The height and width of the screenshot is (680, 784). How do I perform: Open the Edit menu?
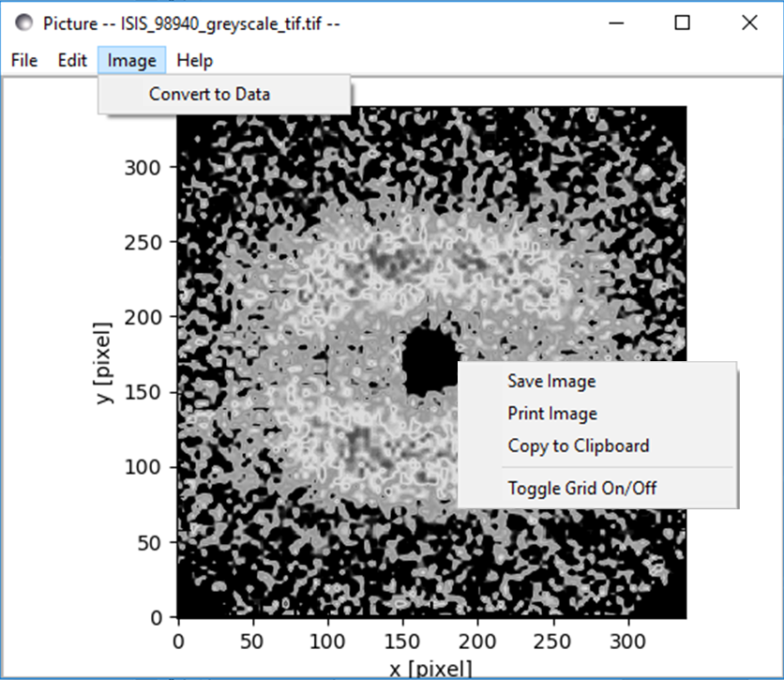pos(72,60)
